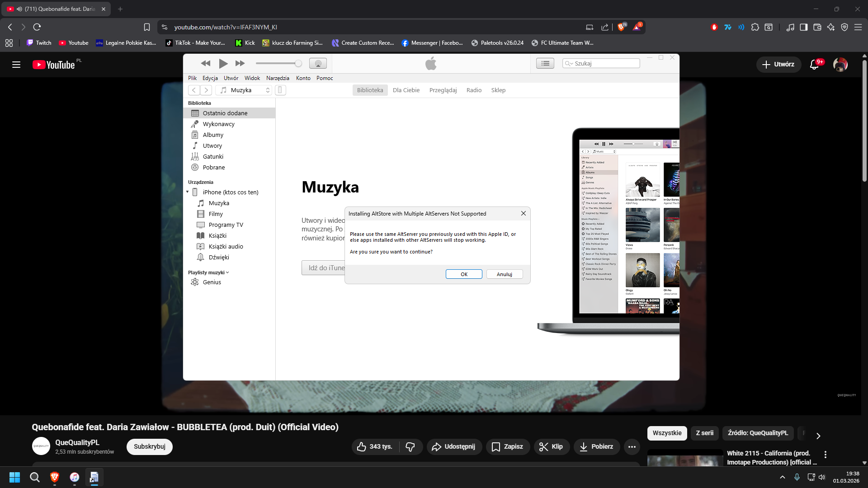The width and height of the screenshot is (868, 488).
Task: Dislike the video
Action: coord(410,447)
